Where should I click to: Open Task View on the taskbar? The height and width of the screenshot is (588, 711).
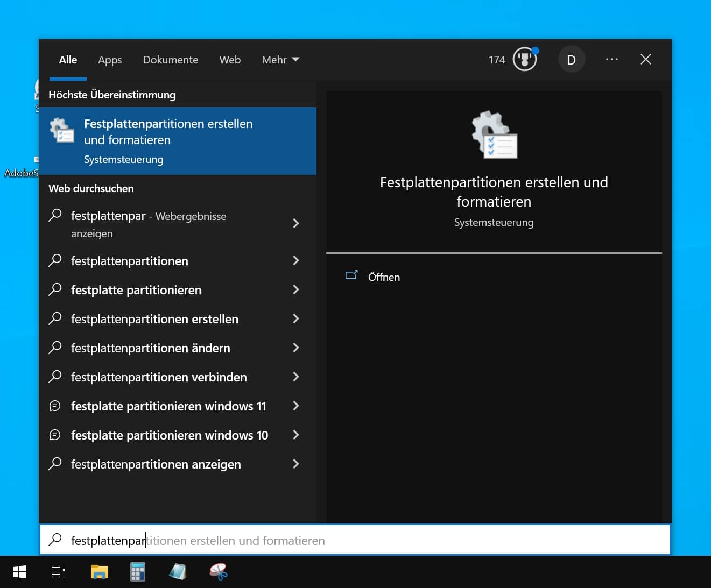pyautogui.click(x=58, y=572)
